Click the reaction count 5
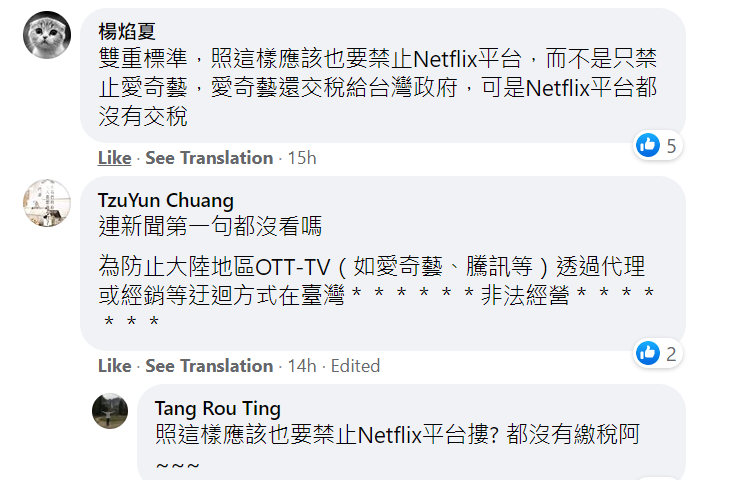 click(x=671, y=146)
